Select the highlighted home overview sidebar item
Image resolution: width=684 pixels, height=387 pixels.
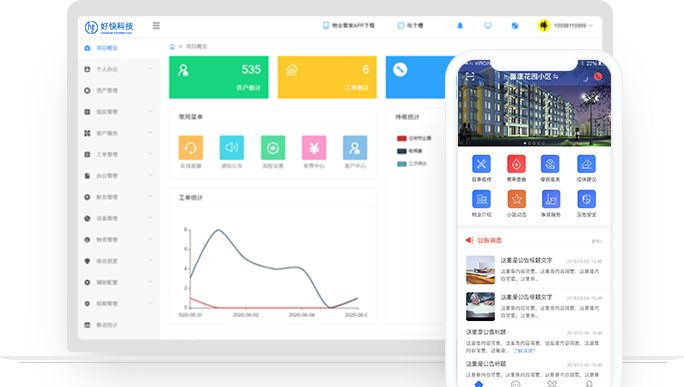119,48
